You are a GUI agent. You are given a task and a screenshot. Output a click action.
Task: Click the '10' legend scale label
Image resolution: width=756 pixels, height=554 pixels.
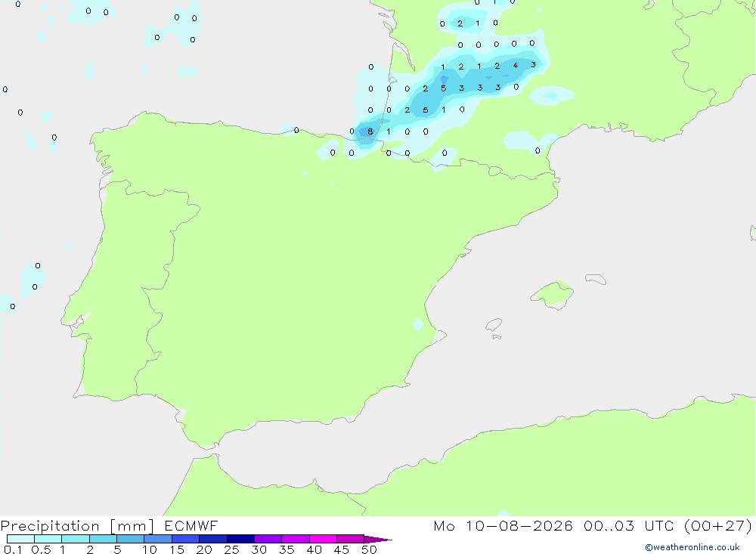(x=150, y=549)
